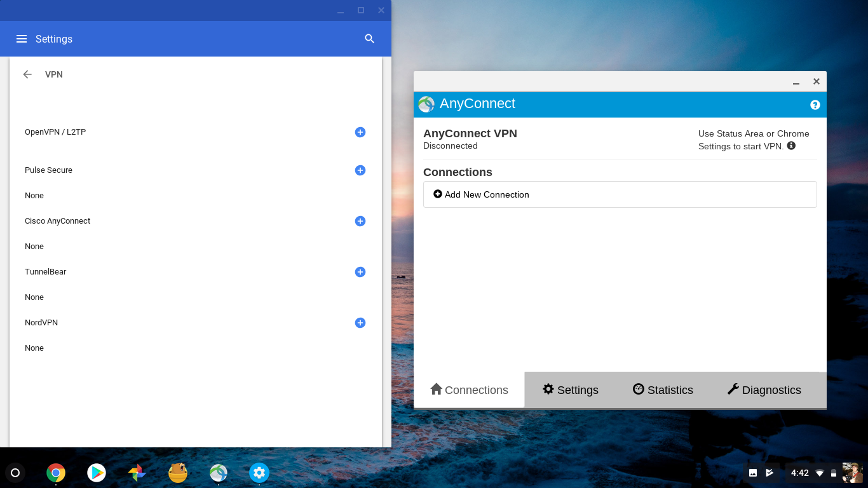Click the 'AnyConnect VPN' heading

[470, 133]
